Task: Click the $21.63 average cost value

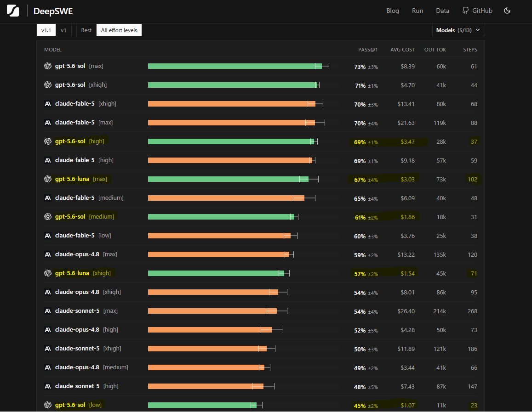Action: pyautogui.click(x=406, y=123)
